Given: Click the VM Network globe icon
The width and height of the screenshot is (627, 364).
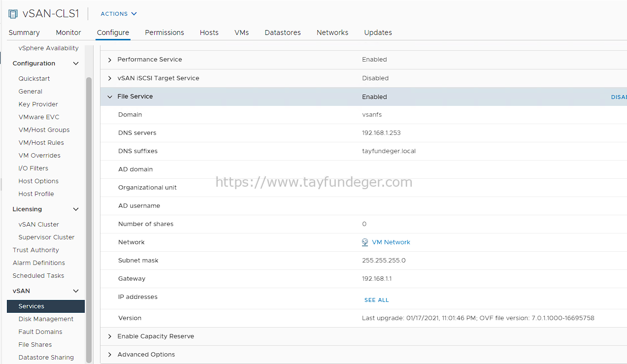Looking at the screenshot, I should (365, 242).
